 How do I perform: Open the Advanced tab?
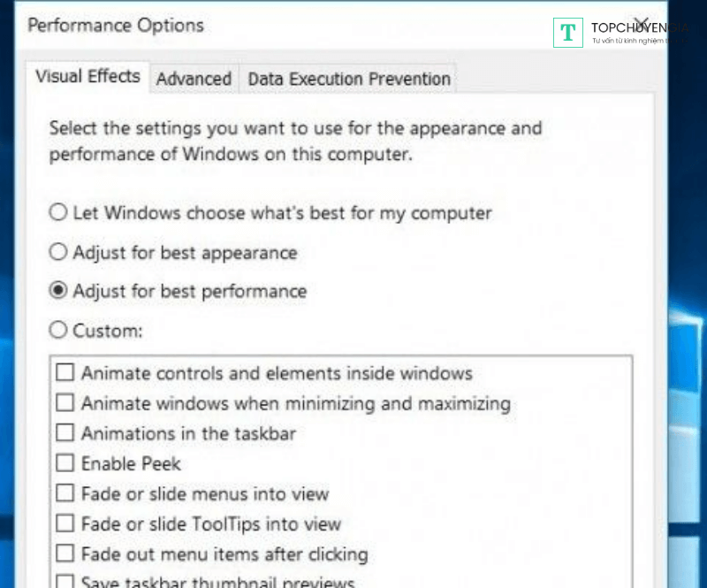(194, 79)
